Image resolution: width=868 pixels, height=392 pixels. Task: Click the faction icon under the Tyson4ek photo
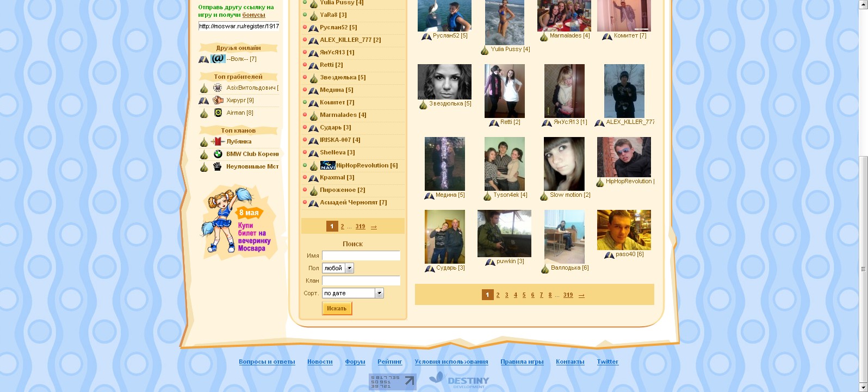(x=487, y=195)
